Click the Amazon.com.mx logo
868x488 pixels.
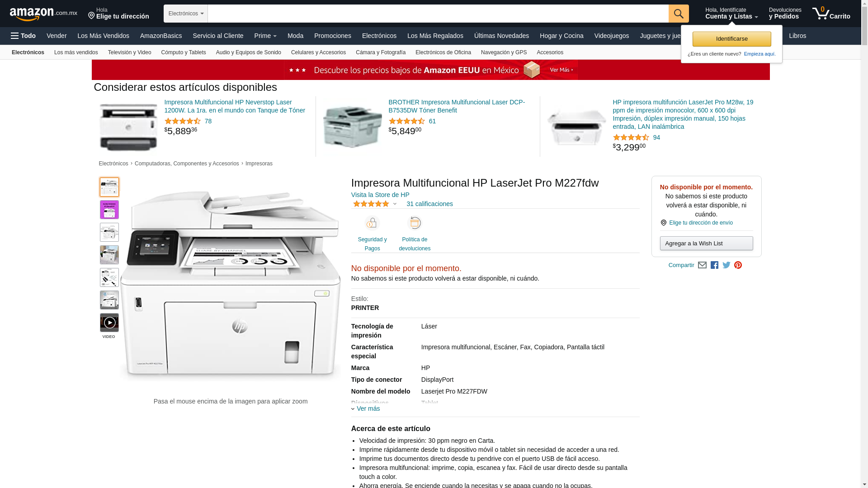[x=43, y=14]
